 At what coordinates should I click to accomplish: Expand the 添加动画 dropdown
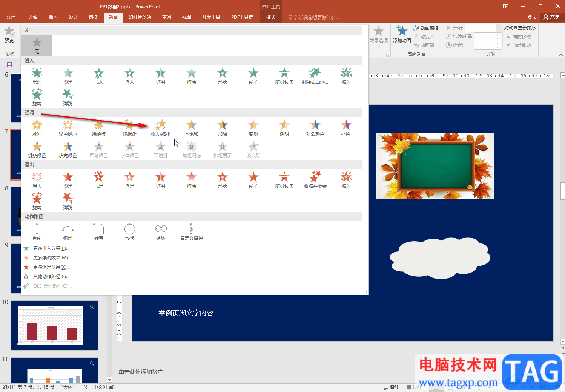tap(402, 46)
